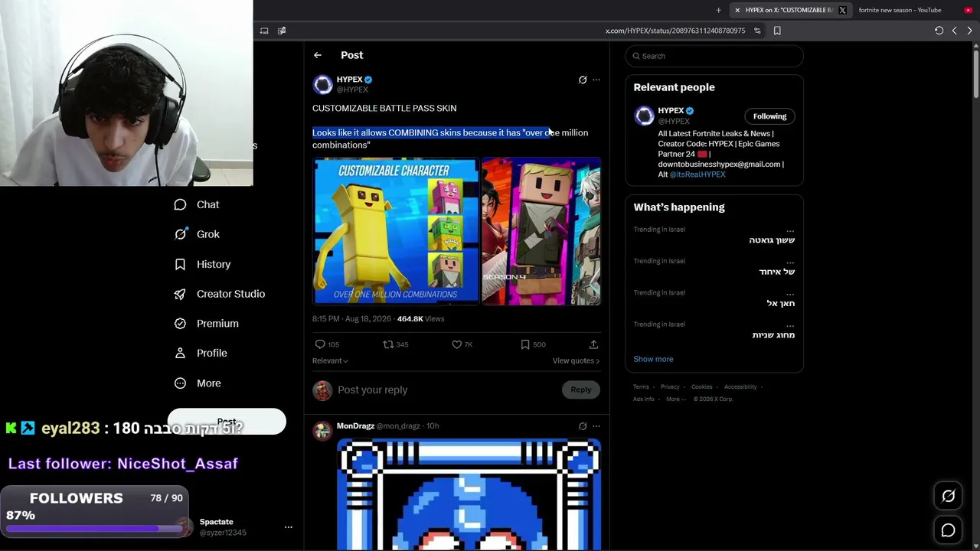Image resolution: width=980 pixels, height=551 pixels.
Task: Close the HYPEX on X tab
Action: point(737,10)
